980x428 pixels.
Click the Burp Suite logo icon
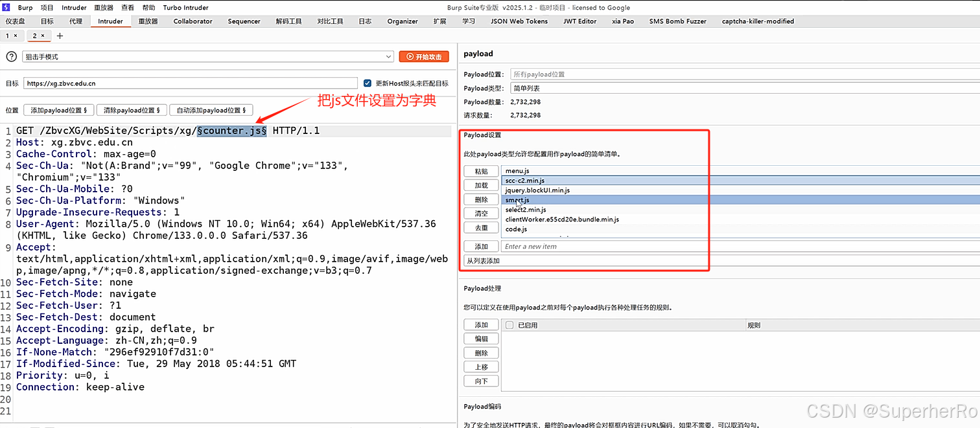click(6, 7)
